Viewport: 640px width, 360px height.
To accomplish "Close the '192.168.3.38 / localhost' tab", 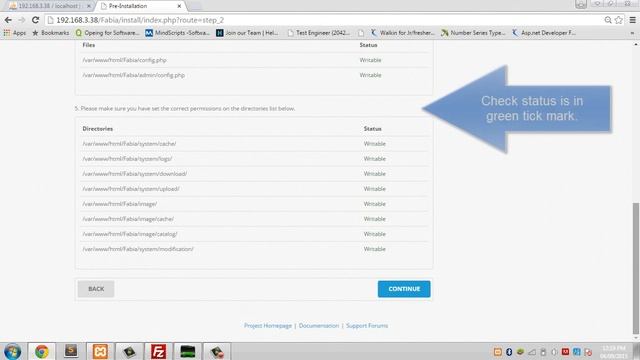I will click(89, 6).
